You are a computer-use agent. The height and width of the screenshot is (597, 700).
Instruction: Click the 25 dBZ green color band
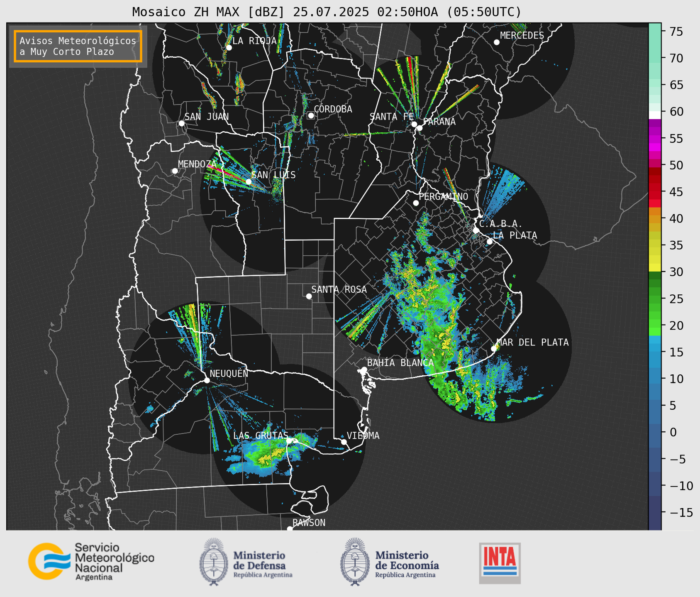point(655,299)
